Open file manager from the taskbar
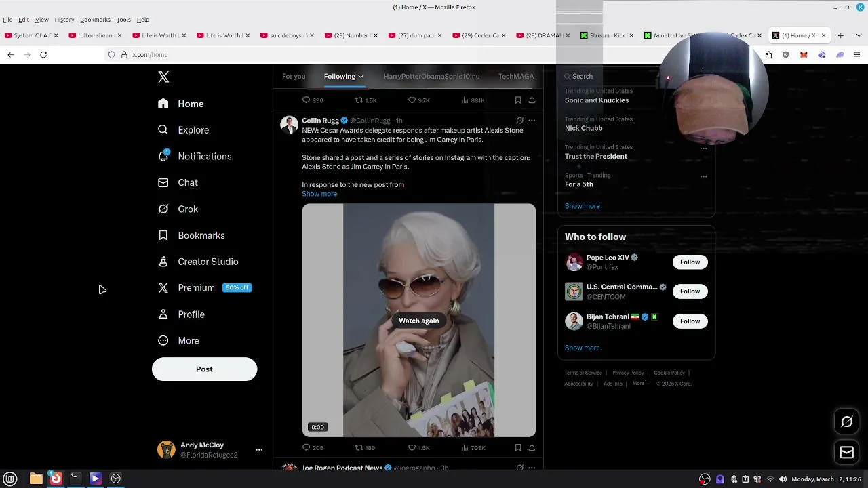This screenshot has height=488, width=868. [x=36, y=479]
